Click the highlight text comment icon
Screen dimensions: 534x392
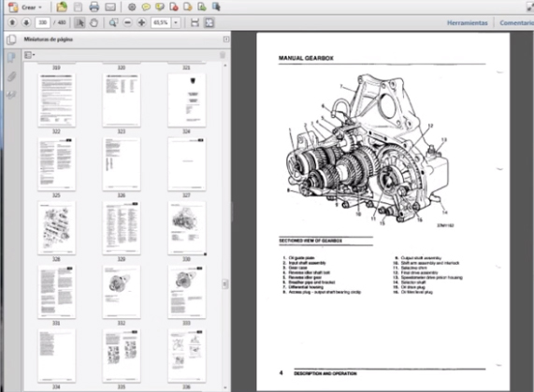click(160, 7)
